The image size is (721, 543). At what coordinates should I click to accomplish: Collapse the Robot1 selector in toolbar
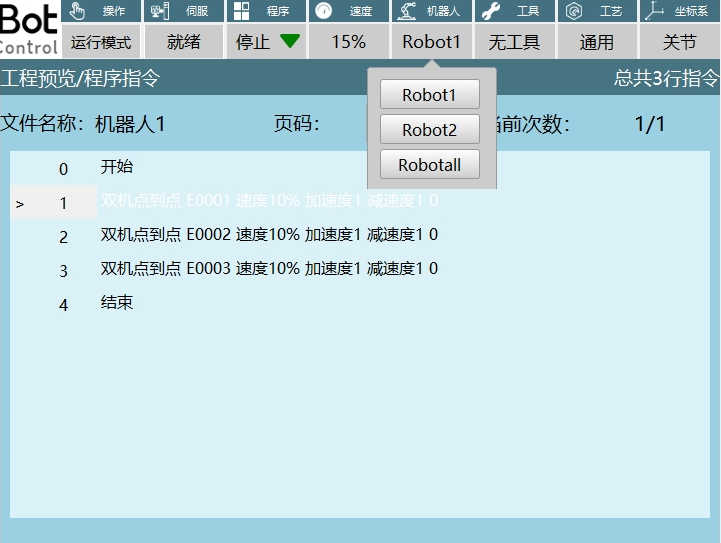click(431, 42)
